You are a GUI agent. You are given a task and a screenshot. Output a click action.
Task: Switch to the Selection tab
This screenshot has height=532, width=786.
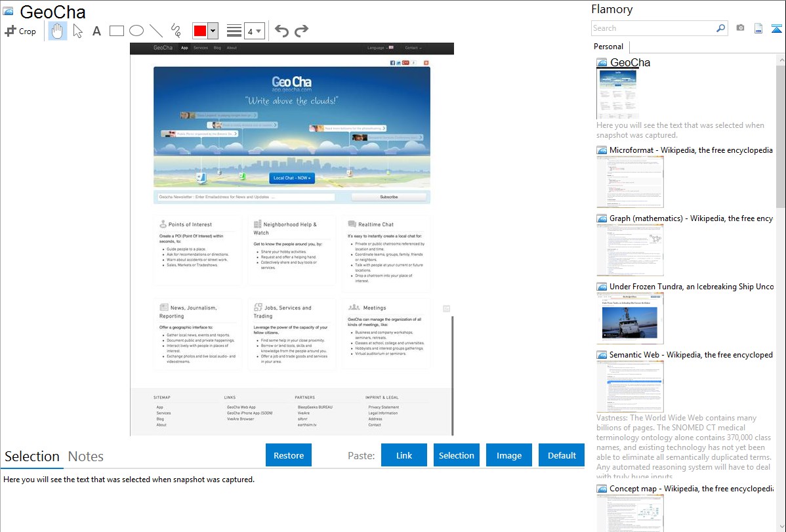click(x=32, y=457)
